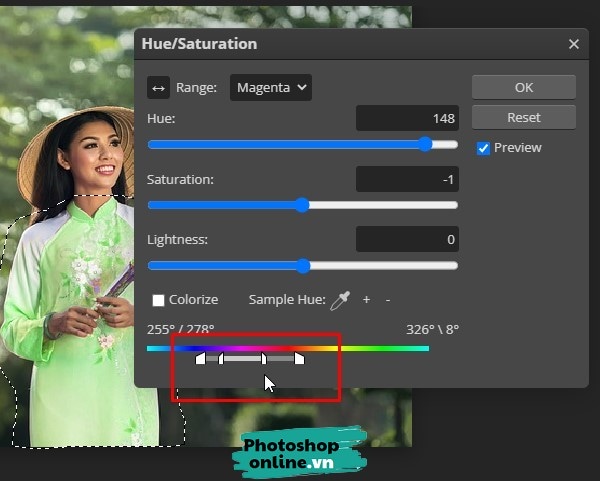Click the minus icon beside Sample Hue
The width and height of the screenshot is (600, 481).
(x=388, y=299)
